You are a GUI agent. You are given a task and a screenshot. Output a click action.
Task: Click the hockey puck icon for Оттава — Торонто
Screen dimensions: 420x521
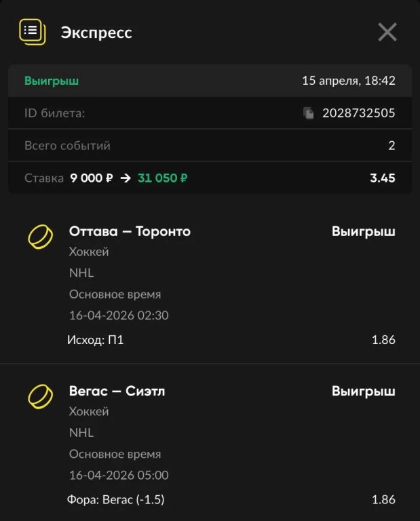pos(40,237)
